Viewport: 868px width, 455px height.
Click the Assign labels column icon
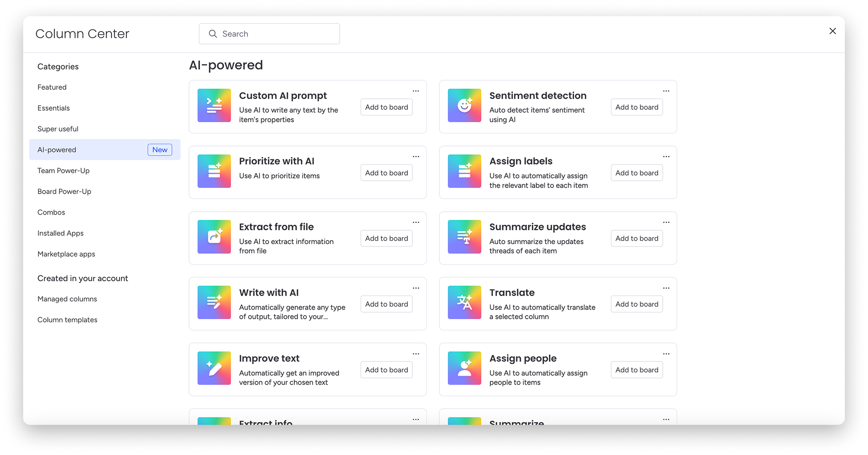click(464, 171)
